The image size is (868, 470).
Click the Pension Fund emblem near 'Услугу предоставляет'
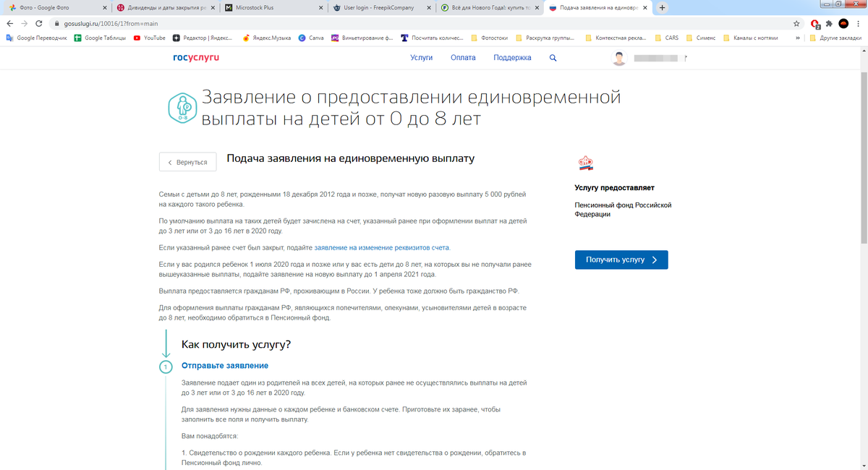tap(586, 163)
